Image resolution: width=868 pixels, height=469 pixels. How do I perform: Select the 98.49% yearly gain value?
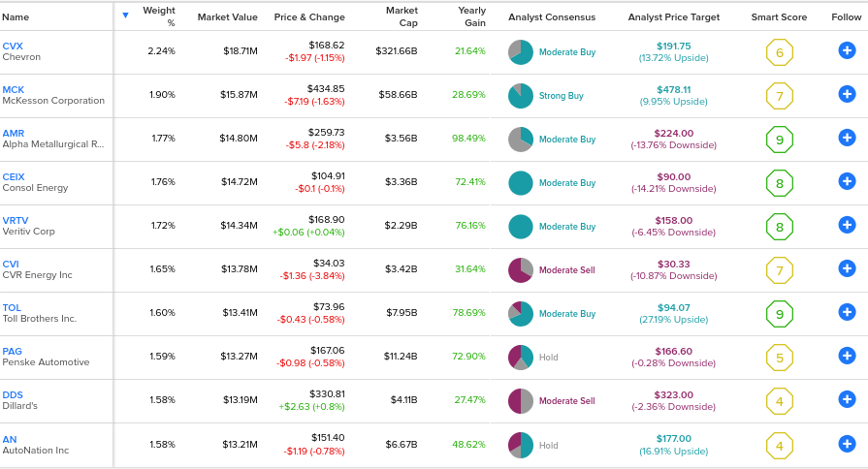click(x=468, y=138)
